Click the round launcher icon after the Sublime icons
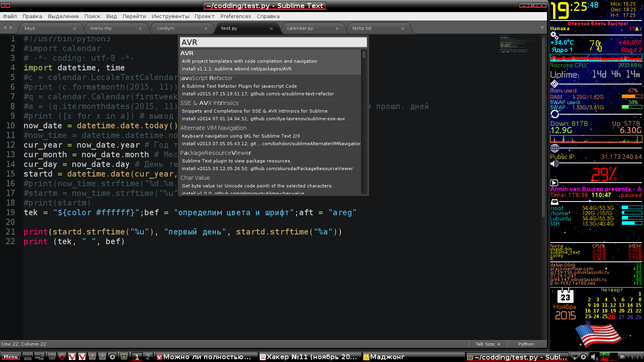644x362 pixels. 113,356
